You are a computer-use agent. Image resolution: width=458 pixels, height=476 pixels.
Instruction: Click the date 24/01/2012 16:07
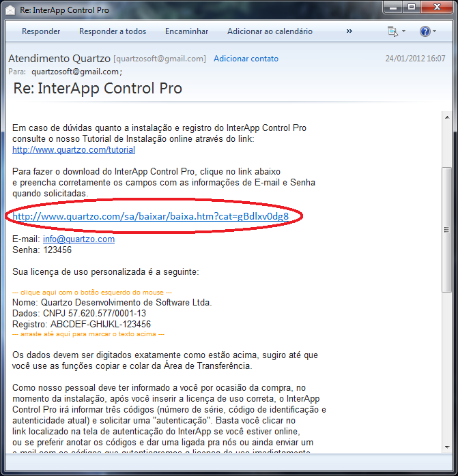[x=415, y=58]
